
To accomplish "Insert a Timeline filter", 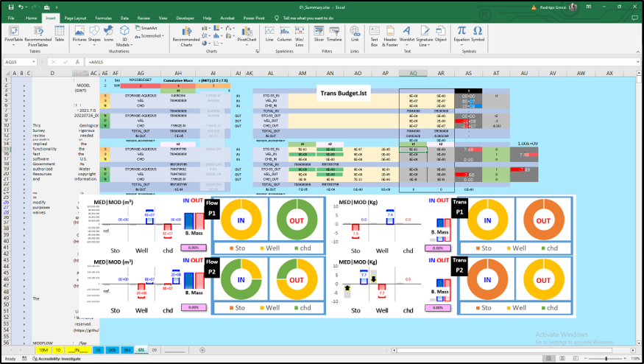I will (x=334, y=34).
